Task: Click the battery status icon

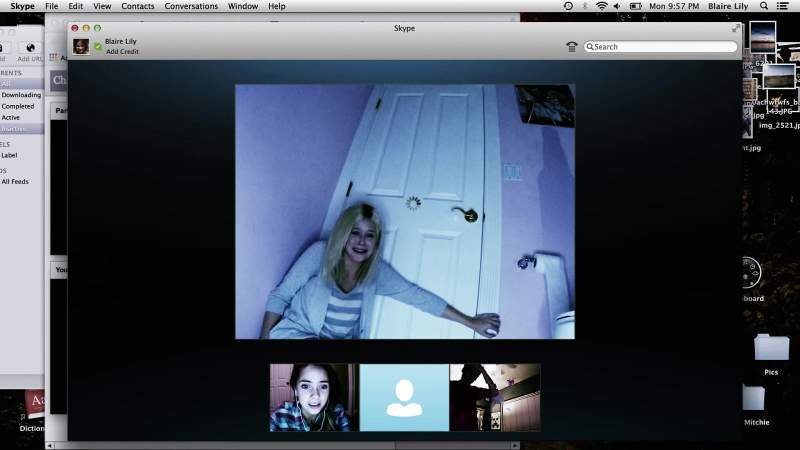Action: click(x=636, y=6)
